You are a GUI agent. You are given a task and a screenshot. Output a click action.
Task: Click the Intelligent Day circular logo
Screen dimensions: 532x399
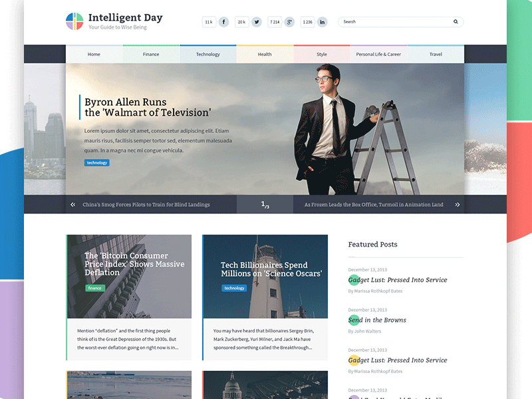tap(73, 19)
